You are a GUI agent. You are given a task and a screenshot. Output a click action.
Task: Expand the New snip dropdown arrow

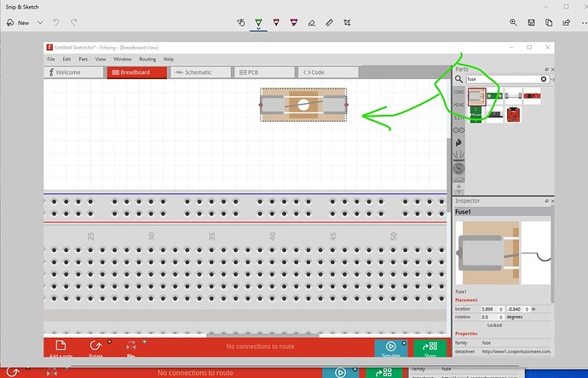(x=40, y=23)
